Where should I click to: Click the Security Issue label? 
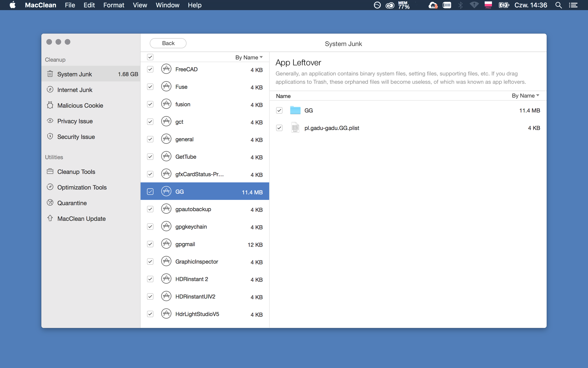76,137
